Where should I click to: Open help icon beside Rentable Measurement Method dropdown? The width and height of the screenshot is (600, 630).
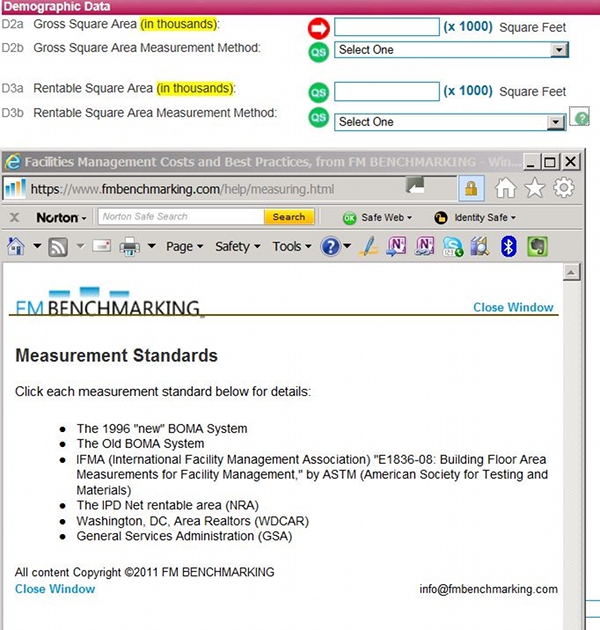click(580, 117)
